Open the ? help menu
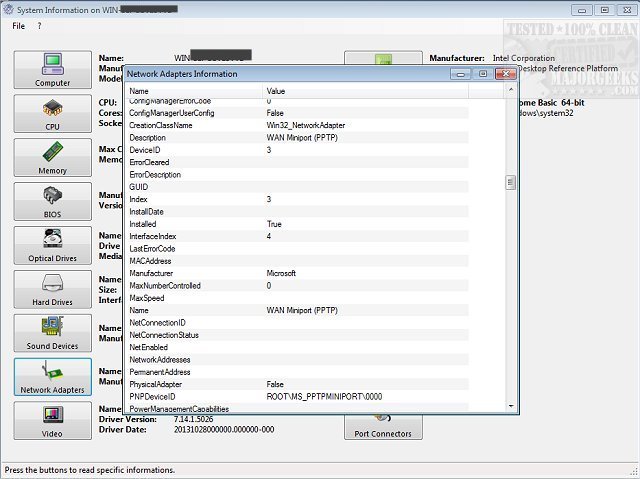640x479 pixels. 39,26
